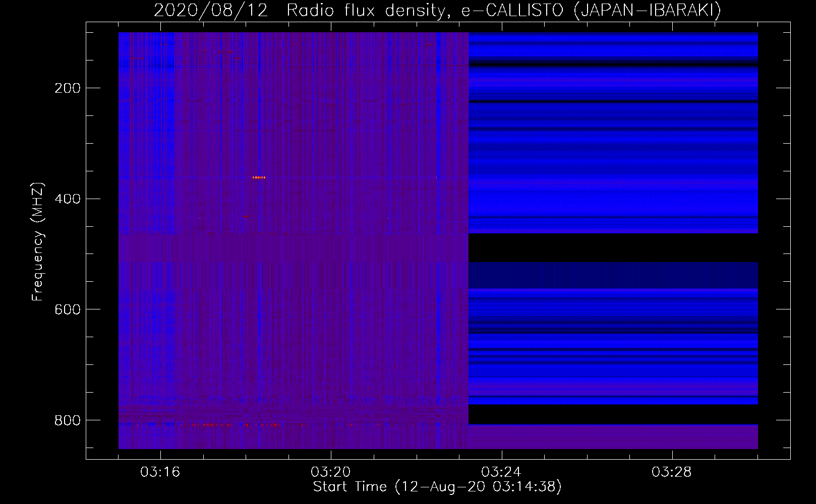Image resolution: width=816 pixels, height=504 pixels.
Task: Click the bright orange burst near 360 MHz
Action: [x=259, y=177]
